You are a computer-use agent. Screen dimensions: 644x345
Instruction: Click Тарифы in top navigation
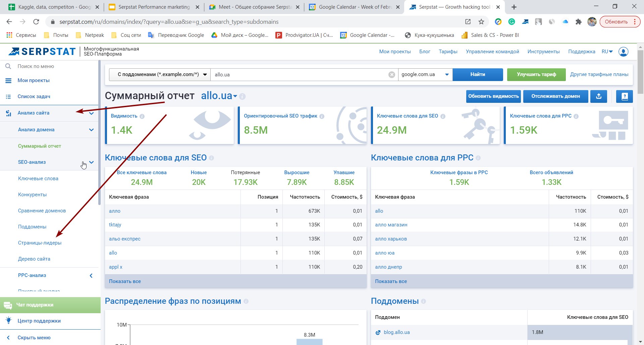click(x=448, y=52)
